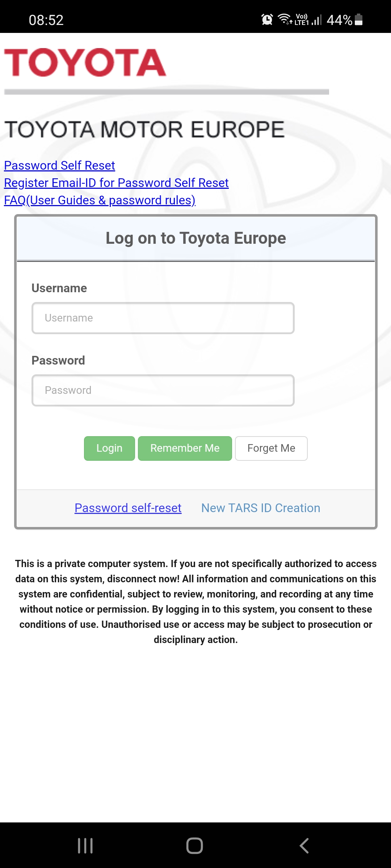391x868 pixels.
Task: Tap the clock time in status bar
Action: click(x=46, y=20)
